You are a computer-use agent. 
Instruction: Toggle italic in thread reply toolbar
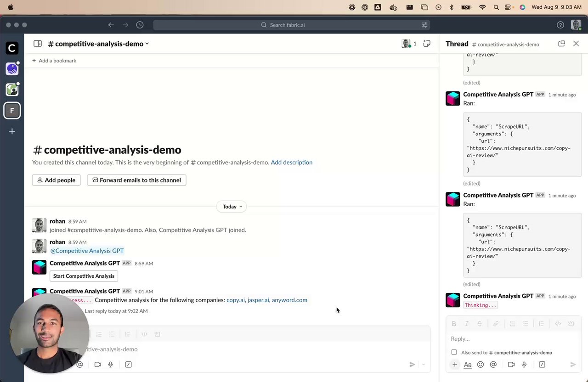[x=467, y=324]
